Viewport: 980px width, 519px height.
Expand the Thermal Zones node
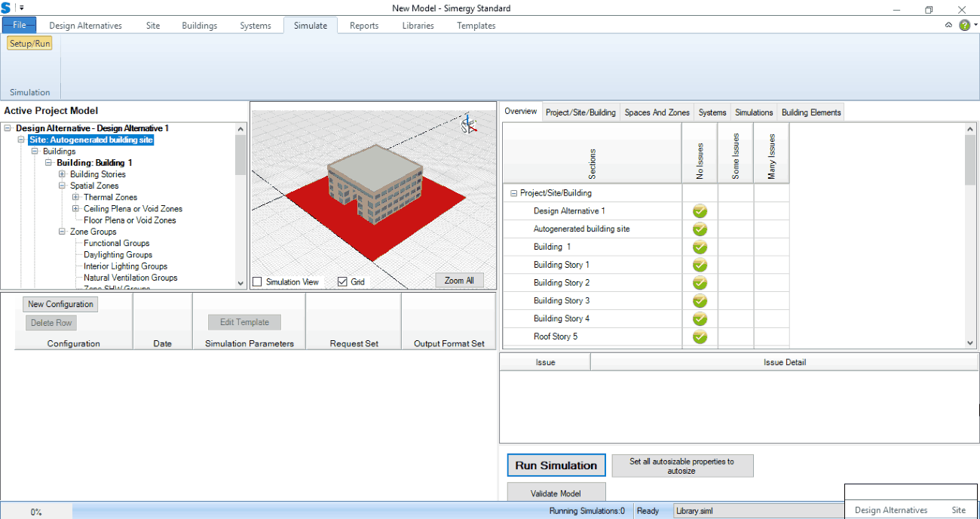coord(75,197)
